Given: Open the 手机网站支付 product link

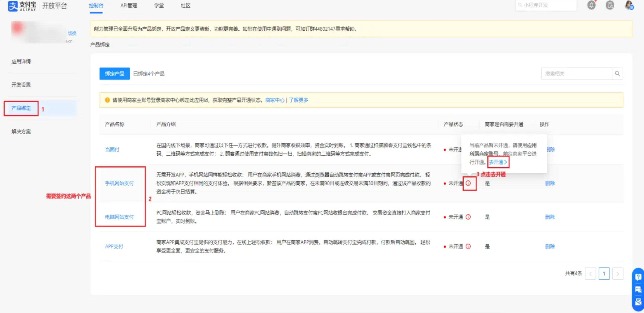Looking at the screenshot, I should [119, 183].
